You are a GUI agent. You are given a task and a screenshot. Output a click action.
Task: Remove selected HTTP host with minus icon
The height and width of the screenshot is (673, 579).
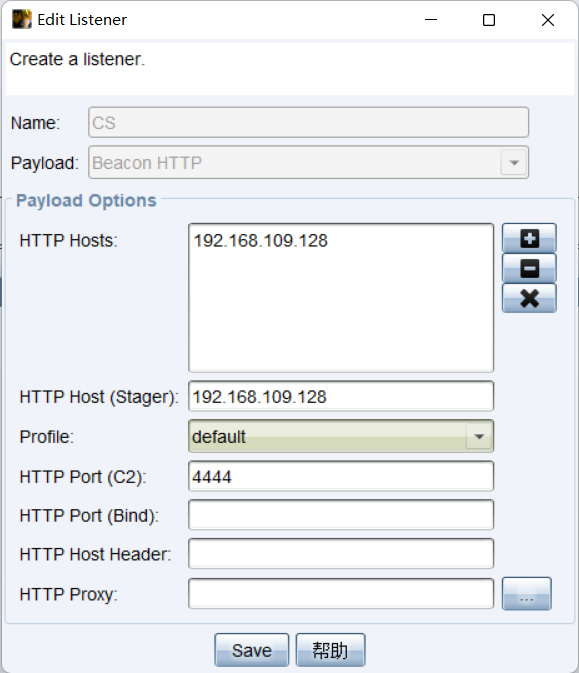529,268
